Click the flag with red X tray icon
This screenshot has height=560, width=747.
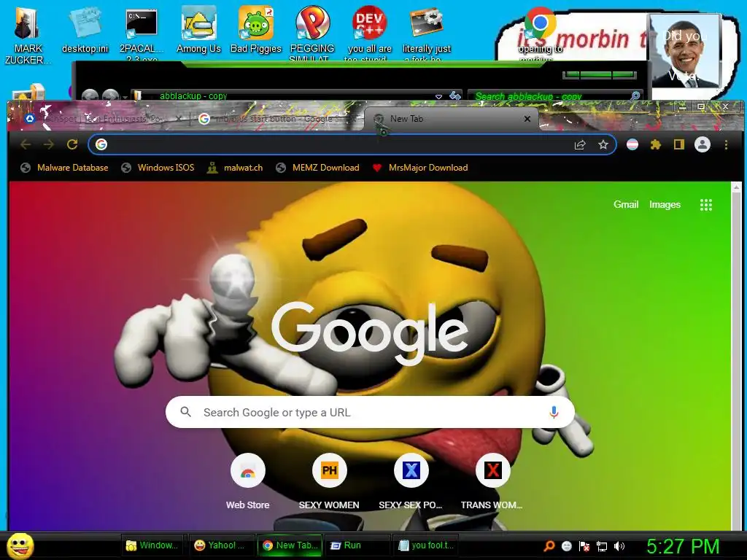[584, 546]
